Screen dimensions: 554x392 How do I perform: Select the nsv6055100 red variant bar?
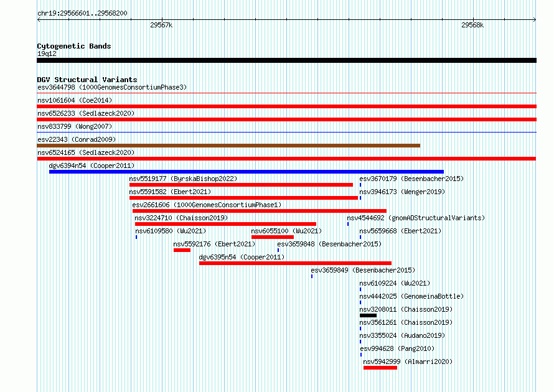pos(273,237)
